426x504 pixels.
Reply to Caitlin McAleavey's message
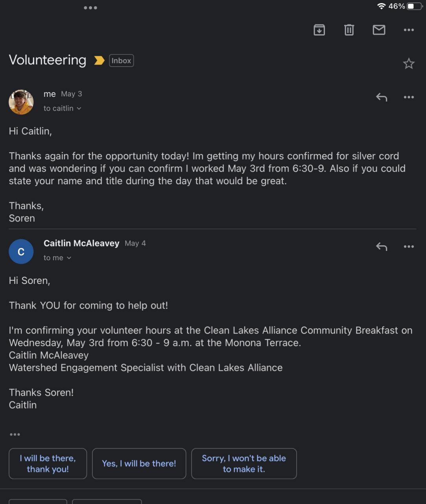(x=381, y=247)
